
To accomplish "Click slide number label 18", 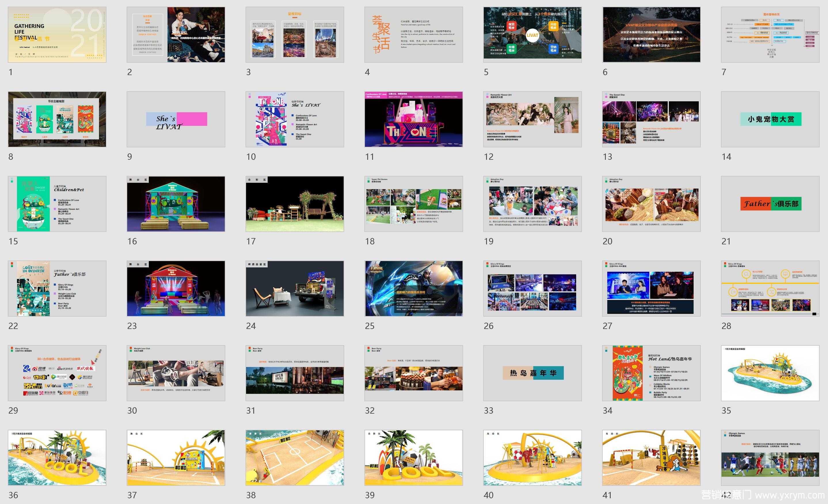I will pyautogui.click(x=370, y=241).
